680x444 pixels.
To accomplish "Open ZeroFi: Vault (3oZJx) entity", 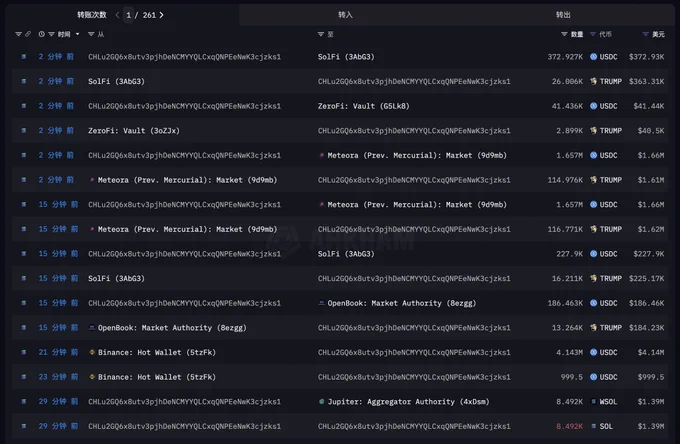I will pyautogui.click(x=134, y=131).
